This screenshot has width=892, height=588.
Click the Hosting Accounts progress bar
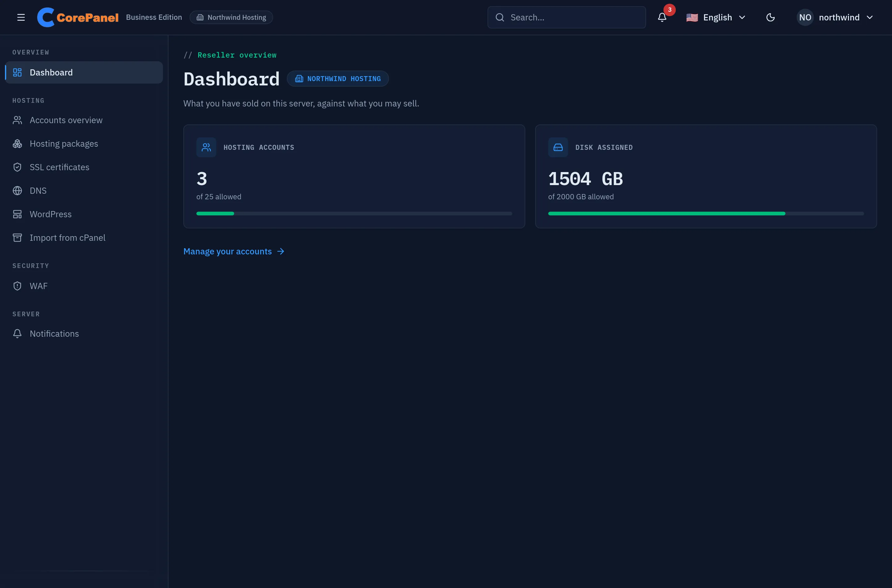354,213
